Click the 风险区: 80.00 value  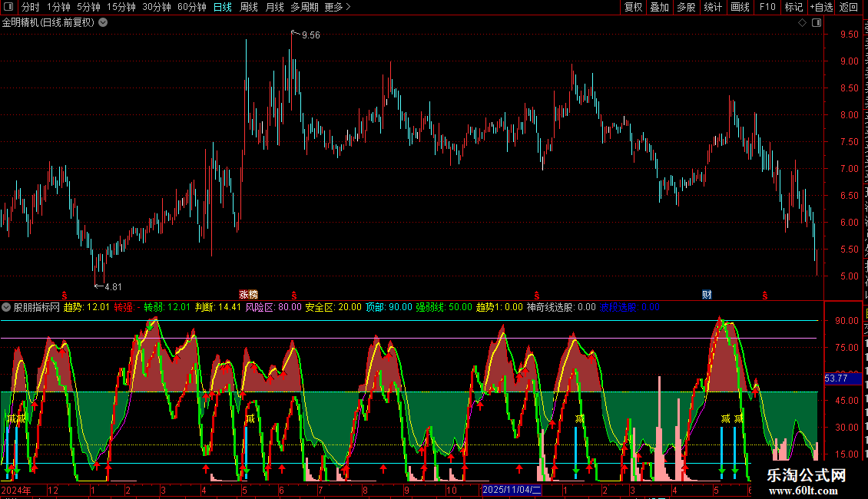(273, 307)
